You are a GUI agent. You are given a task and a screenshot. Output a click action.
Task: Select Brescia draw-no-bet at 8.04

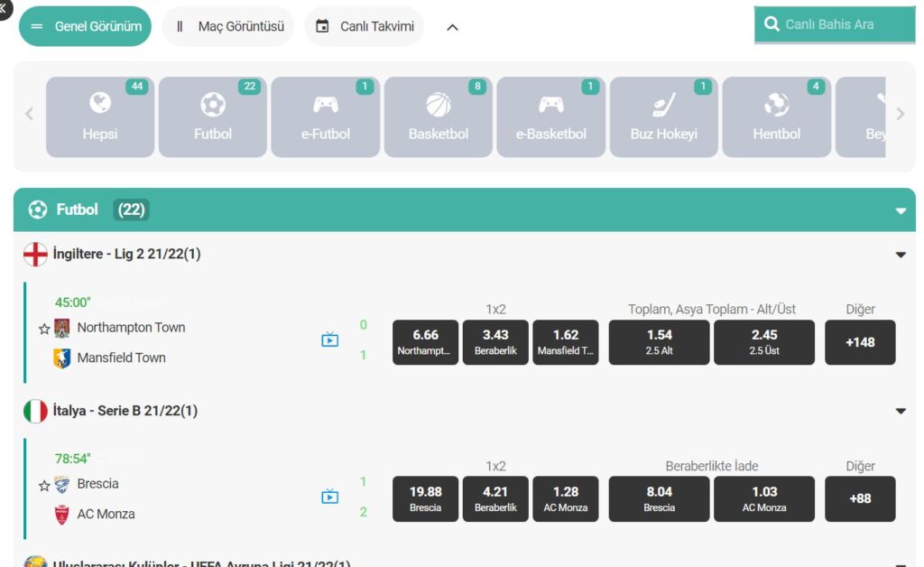point(659,498)
